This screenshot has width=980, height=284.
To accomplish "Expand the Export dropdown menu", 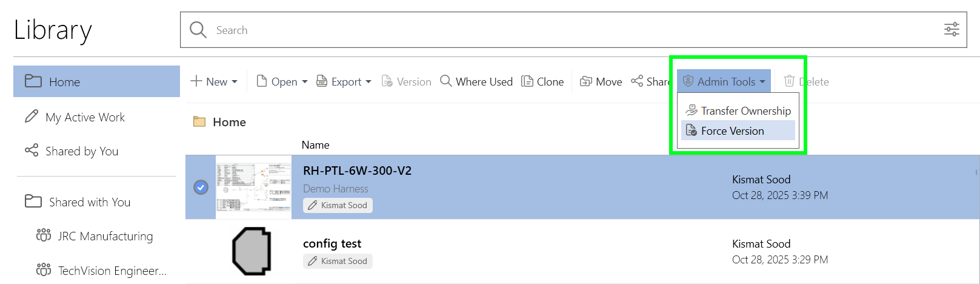I will [344, 81].
